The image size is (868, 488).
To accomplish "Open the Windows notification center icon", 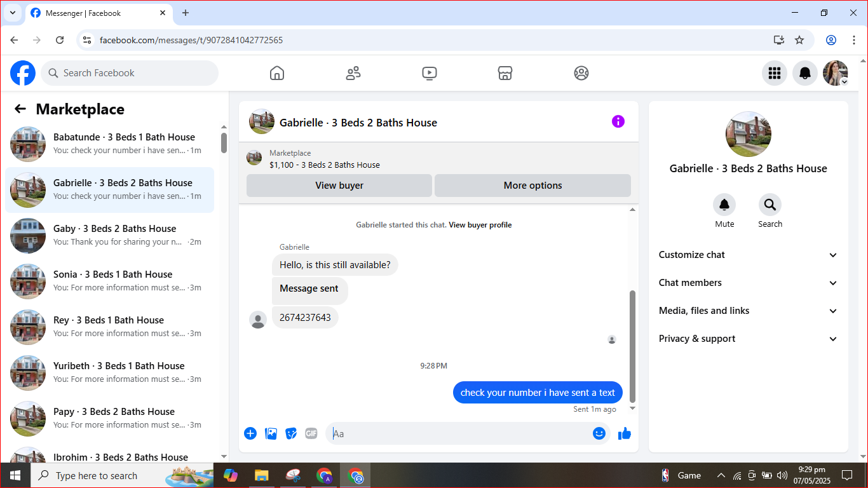I will 847,475.
